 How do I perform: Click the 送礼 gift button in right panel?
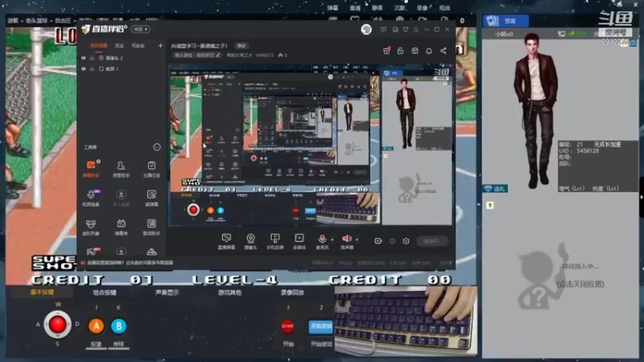(495, 188)
